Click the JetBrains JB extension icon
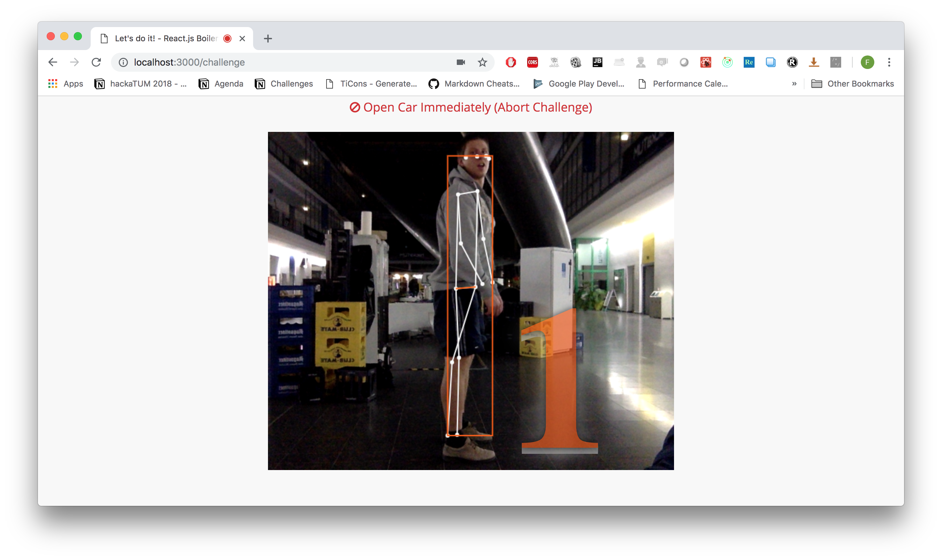The width and height of the screenshot is (942, 560). pyautogui.click(x=597, y=62)
